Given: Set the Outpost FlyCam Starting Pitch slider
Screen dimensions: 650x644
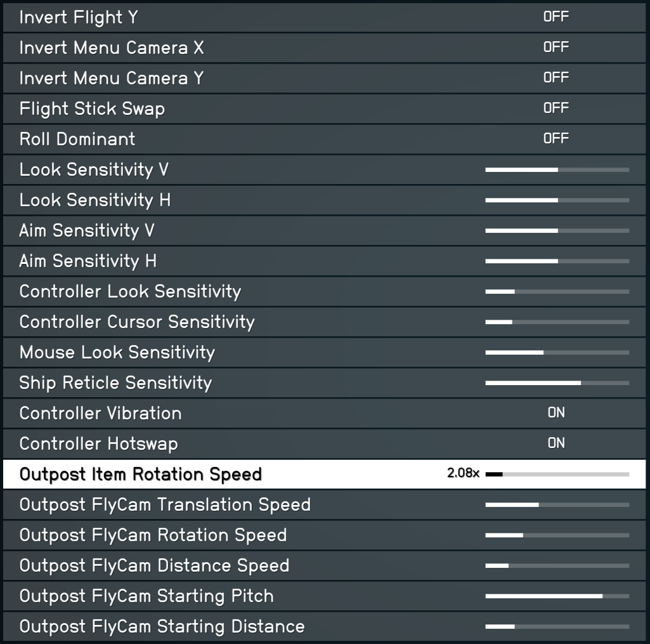Looking at the screenshot, I should tap(557, 596).
